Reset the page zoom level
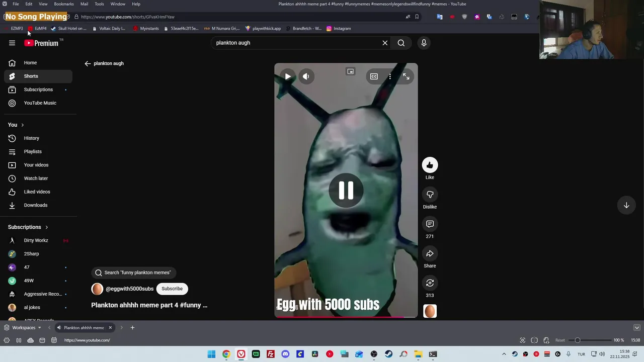This screenshot has height=362, width=644. (x=560, y=340)
